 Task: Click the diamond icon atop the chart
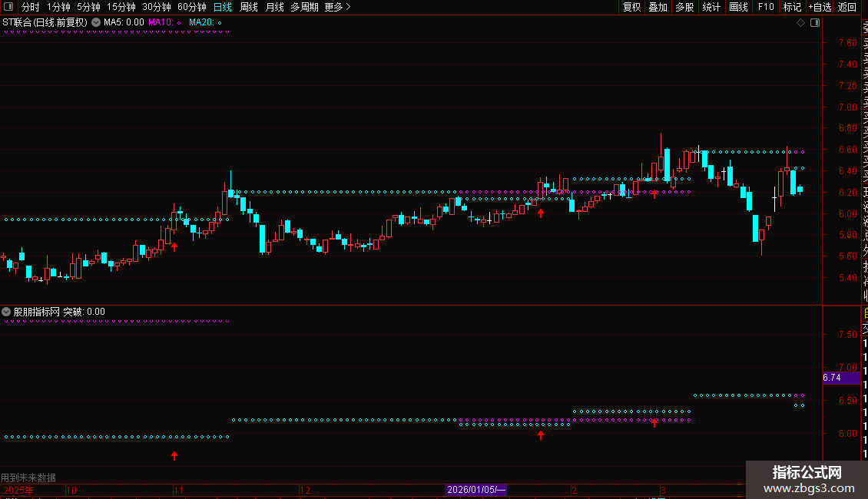pos(800,23)
